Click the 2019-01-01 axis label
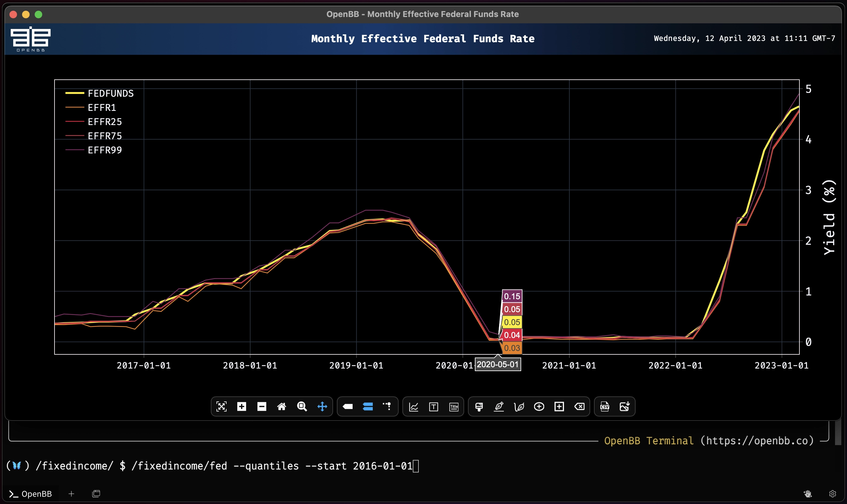Viewport: 847px width, 504px height. (356, 365)
